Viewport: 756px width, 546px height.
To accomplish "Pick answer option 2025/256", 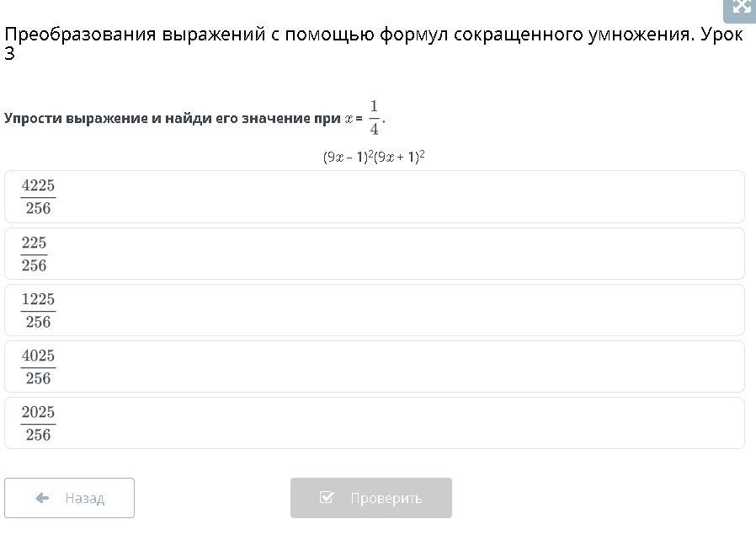I will (x=374, y=423).
